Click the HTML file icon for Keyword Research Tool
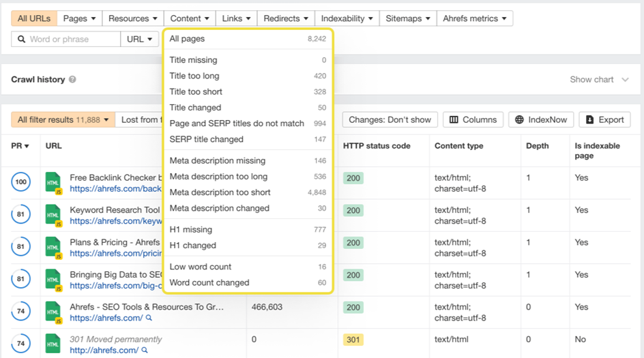Viewport: 644px width, 358px height. tap(53, 215)
